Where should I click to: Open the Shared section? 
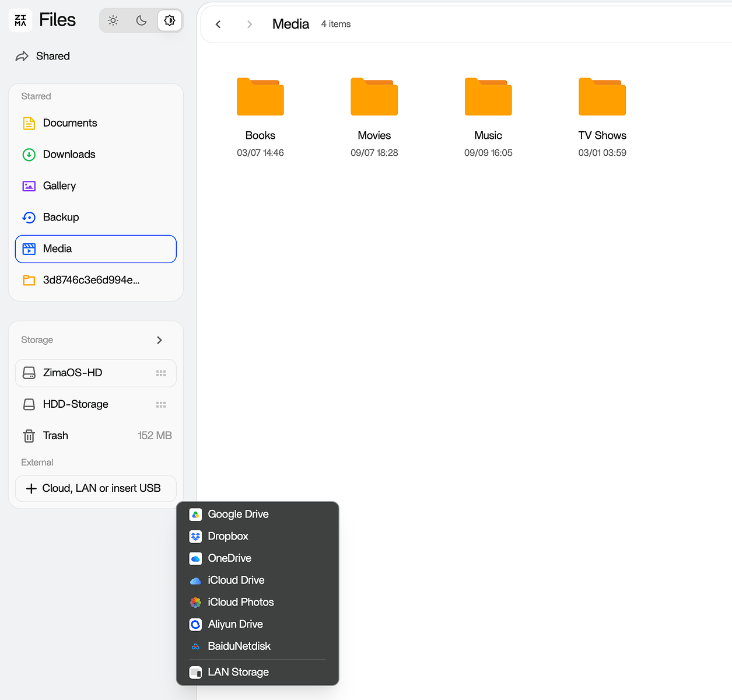tap(43, 56)
